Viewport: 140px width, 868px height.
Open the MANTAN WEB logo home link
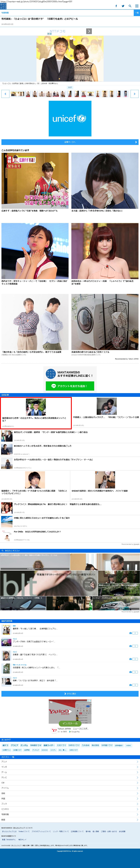tap(3, 6)
